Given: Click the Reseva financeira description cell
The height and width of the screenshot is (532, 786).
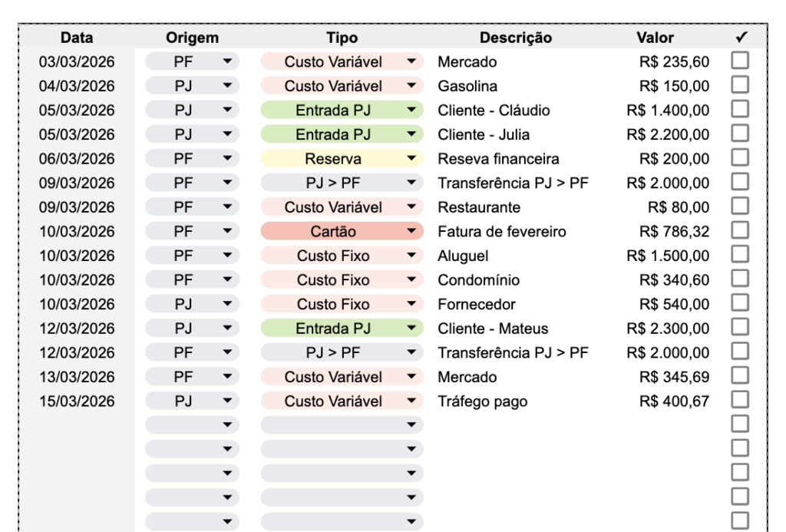Looking at the screenshot, I should click(498, 159).
